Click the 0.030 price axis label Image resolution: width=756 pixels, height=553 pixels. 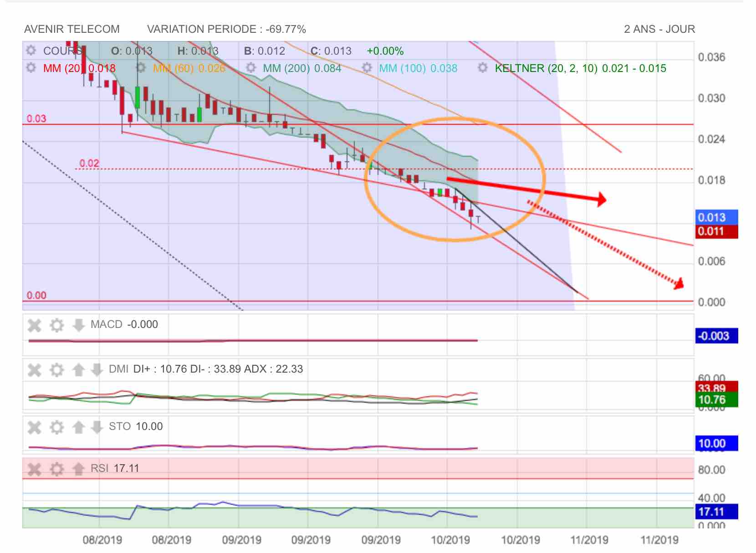click(x=712, y=99)
